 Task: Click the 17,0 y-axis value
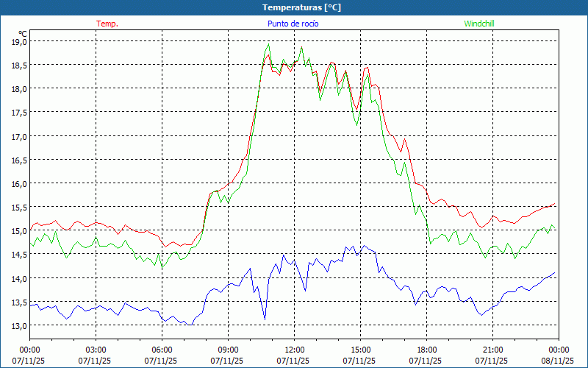click(x=18, y=136)
